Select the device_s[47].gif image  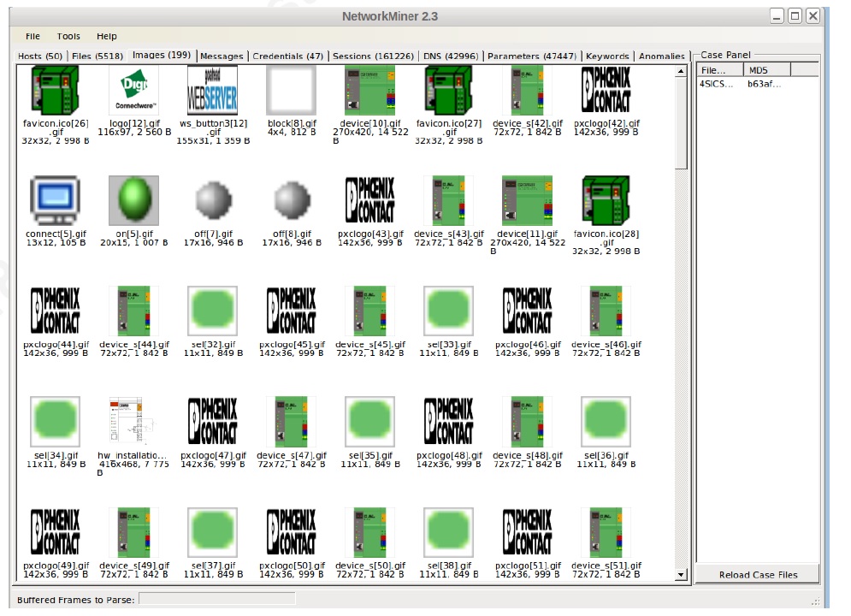coord(292,422)
